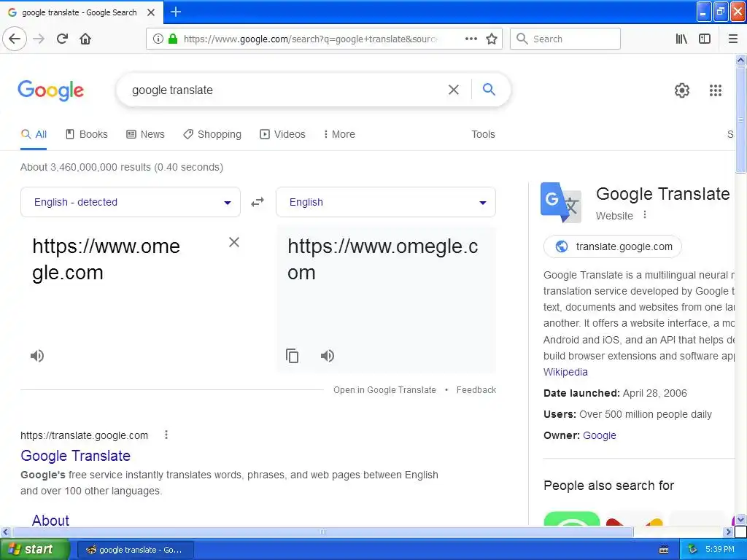Click the Google Translate logo thumbnail
Screen dimensions: 747x560
click(x=561, y=203)
